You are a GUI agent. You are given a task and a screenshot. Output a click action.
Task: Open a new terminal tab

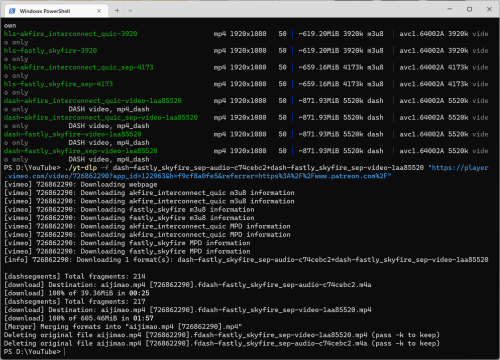pos(117,11)
